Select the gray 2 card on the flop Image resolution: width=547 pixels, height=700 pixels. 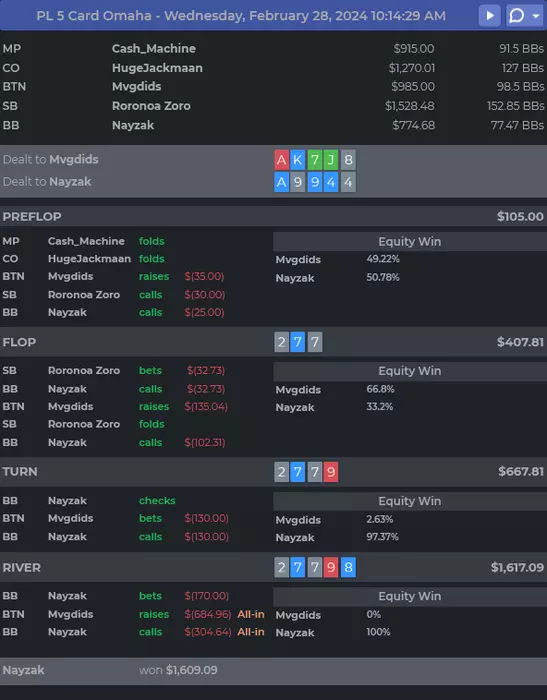tap(281, 342)
